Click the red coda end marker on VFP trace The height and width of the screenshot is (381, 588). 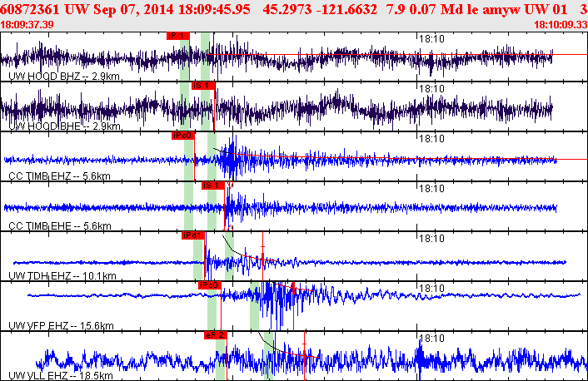293,306
